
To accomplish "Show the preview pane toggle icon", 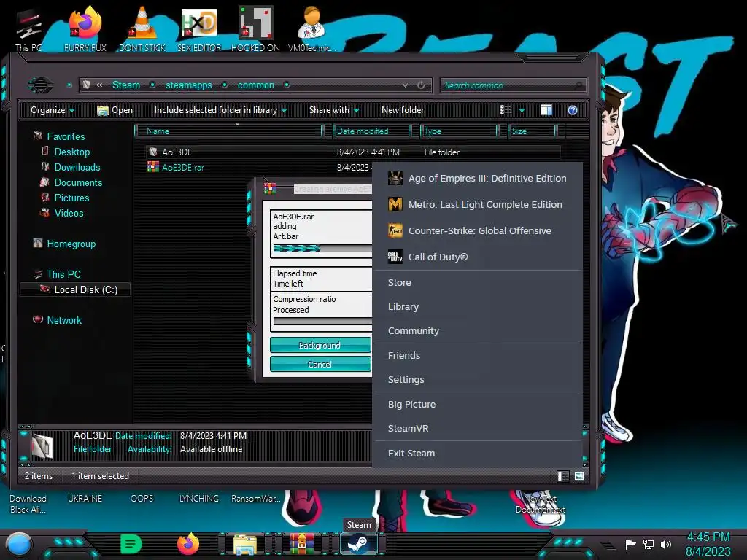I will tap(546, 110).
